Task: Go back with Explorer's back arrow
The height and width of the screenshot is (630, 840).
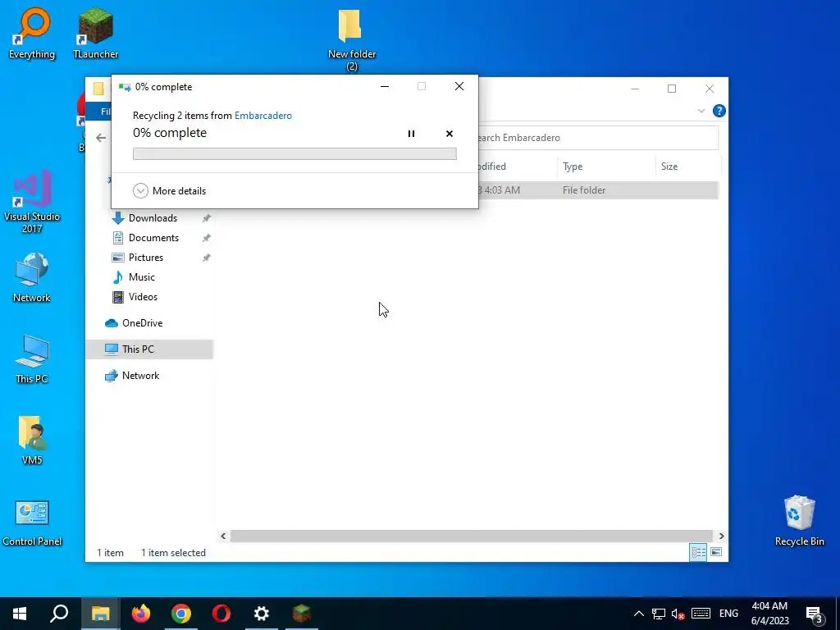Action: pos(101,138)
